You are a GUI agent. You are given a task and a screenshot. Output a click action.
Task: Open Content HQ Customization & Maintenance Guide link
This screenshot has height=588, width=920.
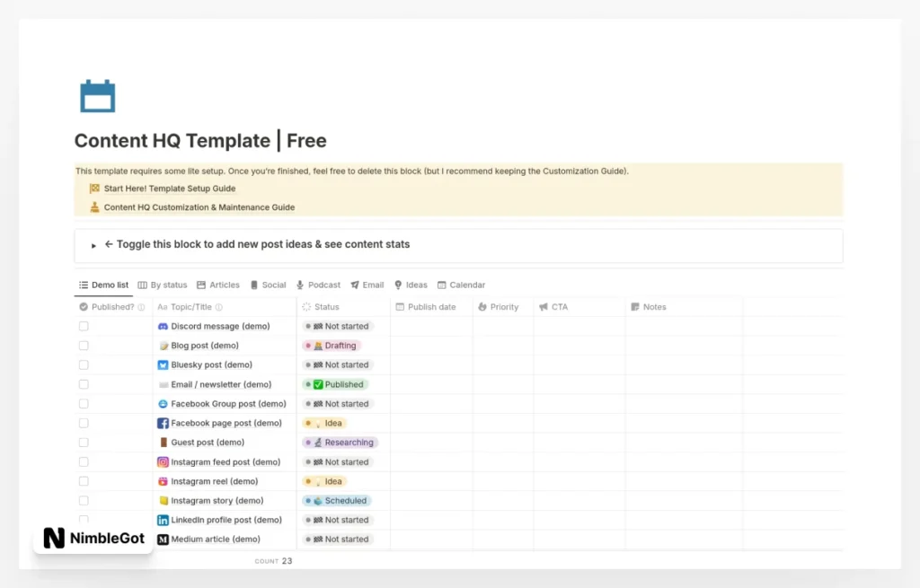click(199, 207)
